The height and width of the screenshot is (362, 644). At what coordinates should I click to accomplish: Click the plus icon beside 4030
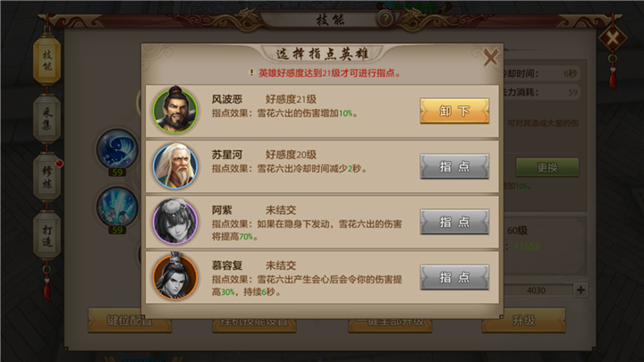coord(580,290)
